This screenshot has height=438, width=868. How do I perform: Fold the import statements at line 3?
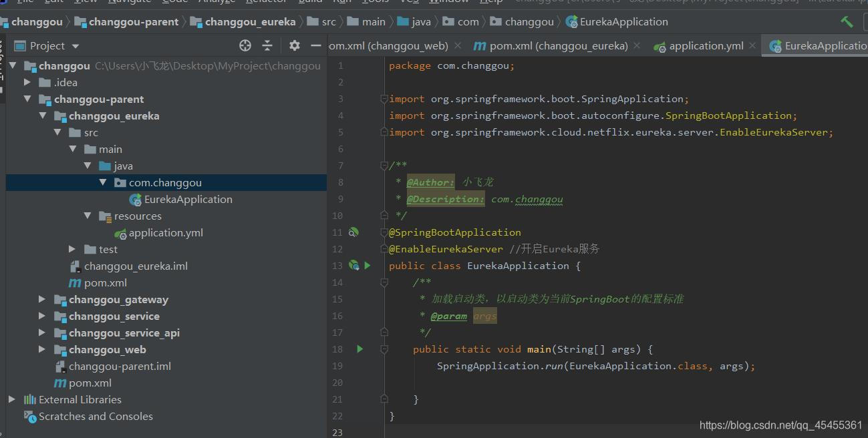point(384,99)
